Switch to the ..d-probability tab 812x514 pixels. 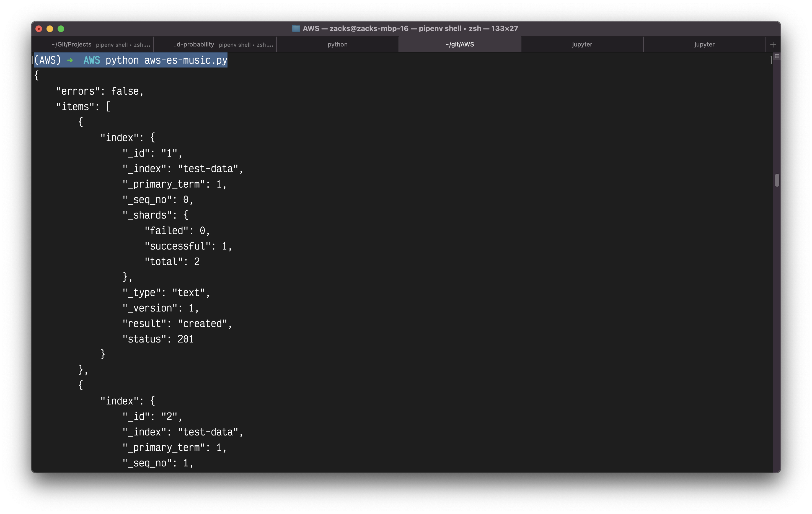click(193, 45)
